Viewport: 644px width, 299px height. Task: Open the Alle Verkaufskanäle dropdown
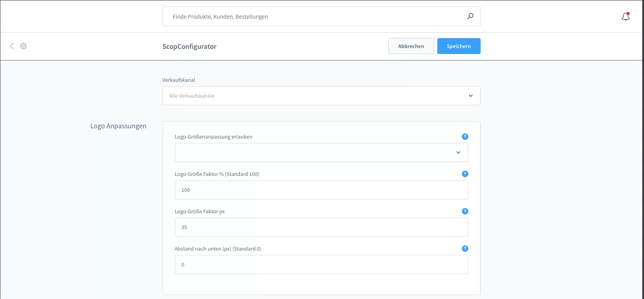tap(314, 96)
